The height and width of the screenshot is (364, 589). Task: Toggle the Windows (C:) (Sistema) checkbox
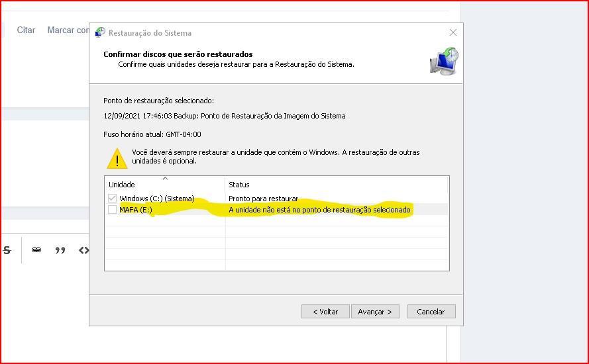pos(112,198)
